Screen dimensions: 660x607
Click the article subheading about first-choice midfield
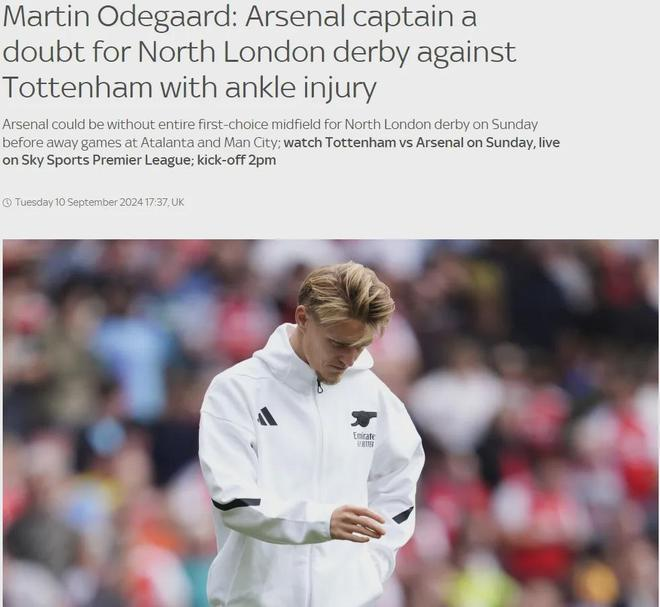(x=281, y=142)
